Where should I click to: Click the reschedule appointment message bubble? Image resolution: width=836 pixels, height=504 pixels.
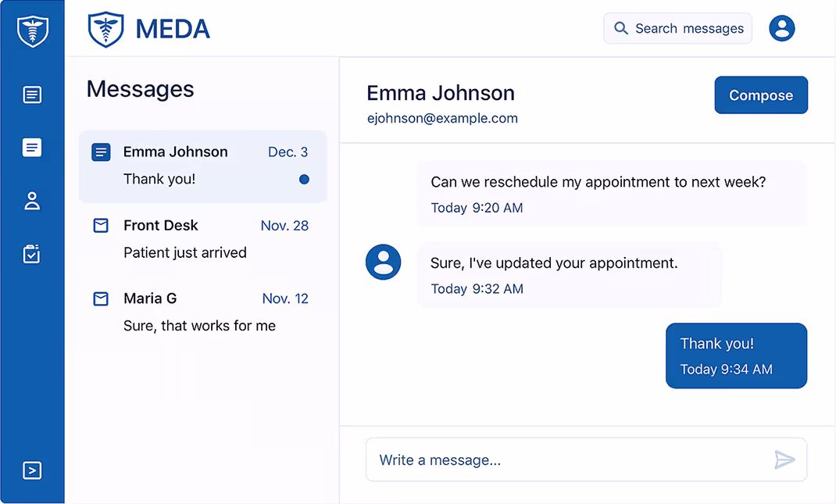pyautogui.click(x=612, y=193)
